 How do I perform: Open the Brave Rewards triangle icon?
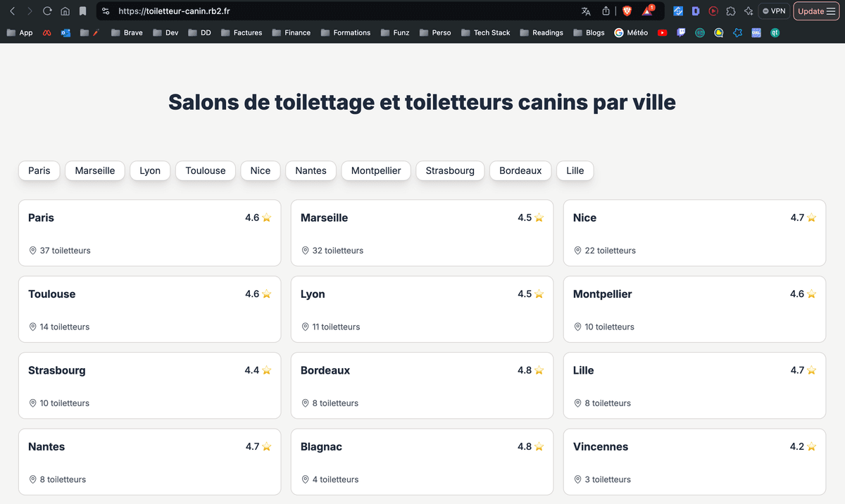tap(647, 11)
